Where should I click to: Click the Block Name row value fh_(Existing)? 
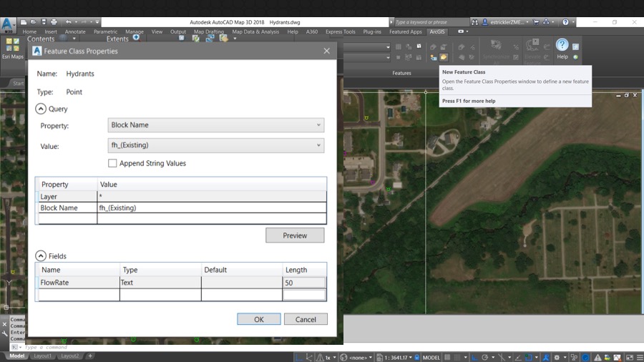point(212,207)
